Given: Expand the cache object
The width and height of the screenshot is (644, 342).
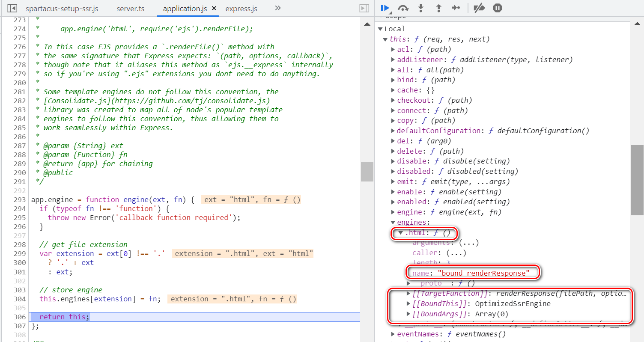Looking at the screenshot, I should (393, 90).
